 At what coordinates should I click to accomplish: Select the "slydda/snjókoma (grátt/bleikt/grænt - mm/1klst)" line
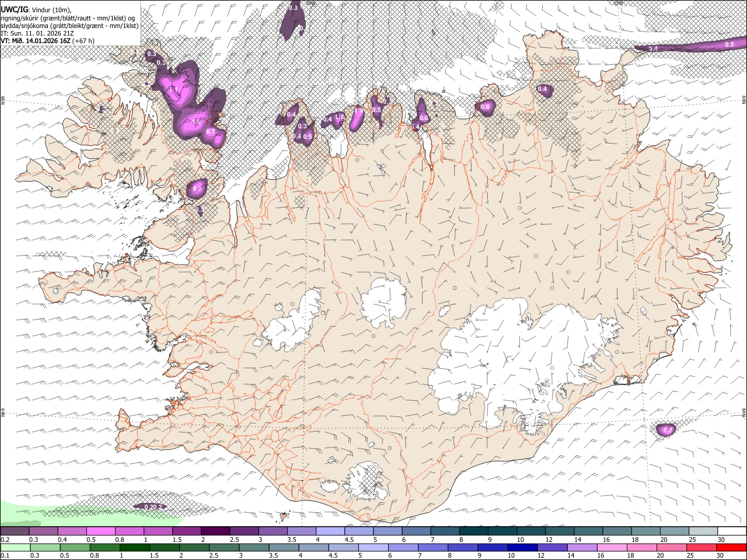(x=69, y=26)
